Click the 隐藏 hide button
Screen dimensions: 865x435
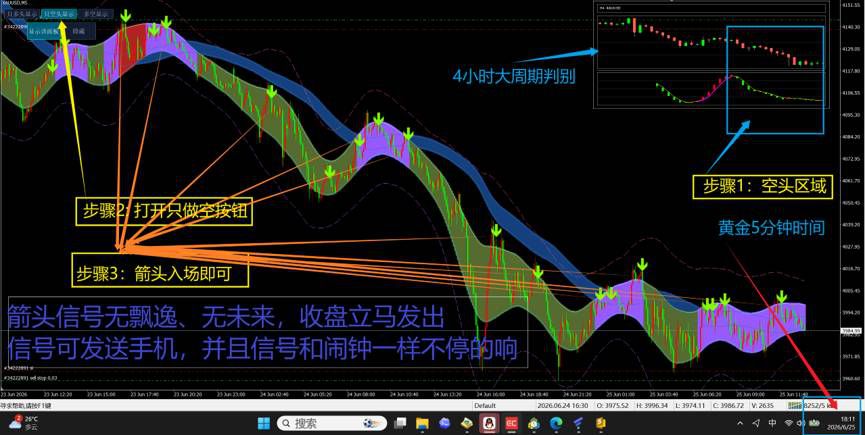point(80,31)
